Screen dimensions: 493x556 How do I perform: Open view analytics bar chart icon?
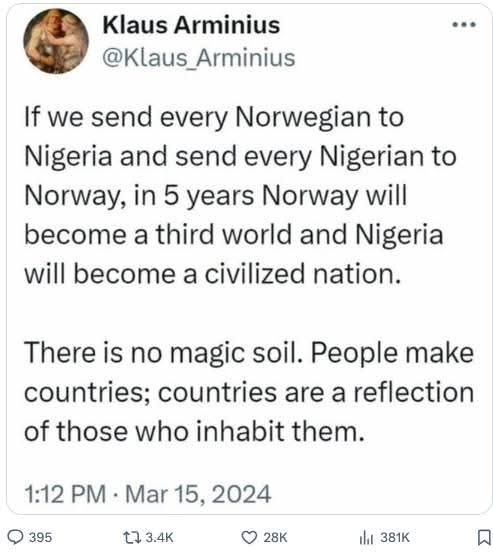[x=366, y=537]
